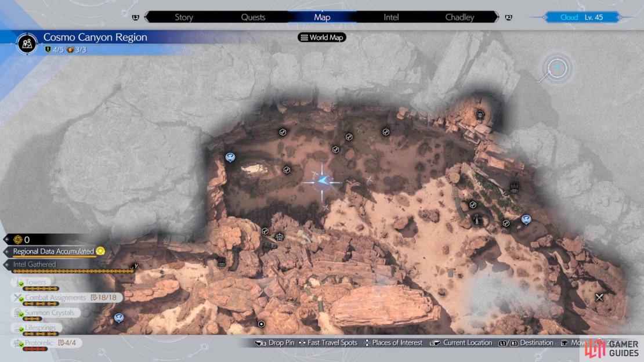Select the northwesternmost hexagon marker on the map

[283, 132]
